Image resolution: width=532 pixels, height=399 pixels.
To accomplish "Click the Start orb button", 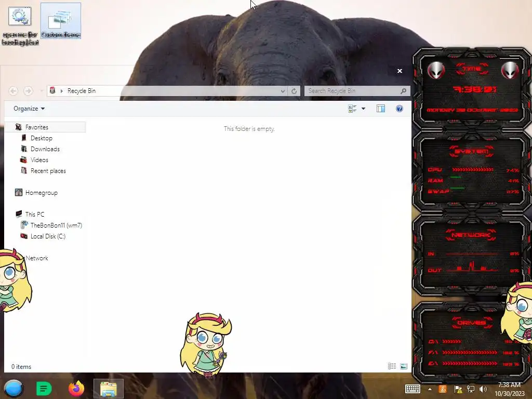I will 14,389.
